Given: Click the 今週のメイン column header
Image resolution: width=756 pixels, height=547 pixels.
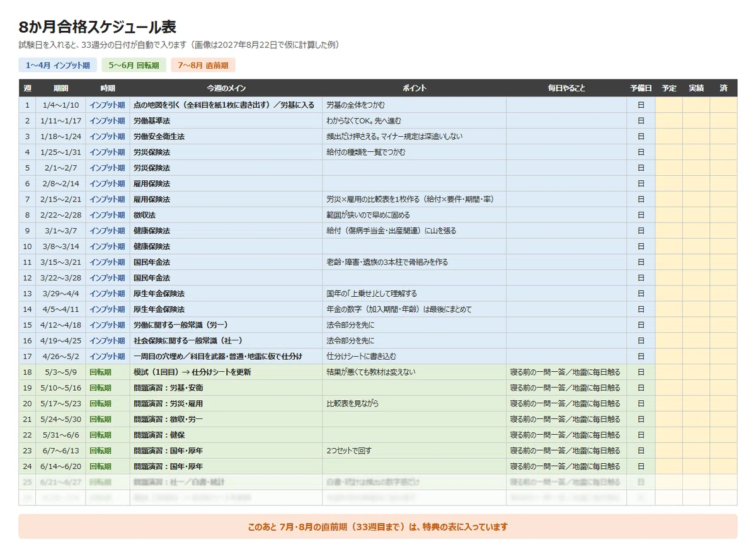Looking at the screenshot, I should tap(226, 88).
